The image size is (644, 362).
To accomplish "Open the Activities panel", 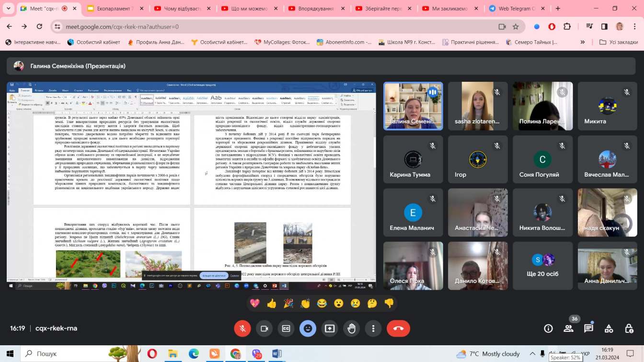I will click(x=609, y=328).
